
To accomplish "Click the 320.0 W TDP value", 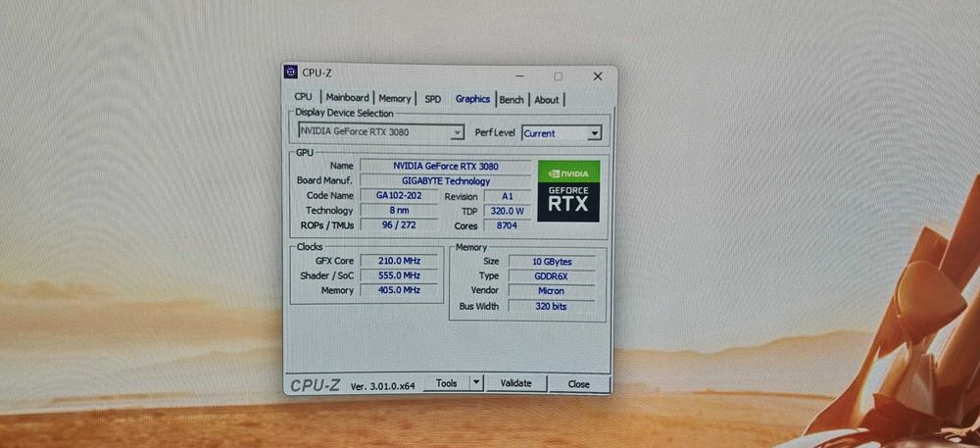I will click(x=507, y=211).
